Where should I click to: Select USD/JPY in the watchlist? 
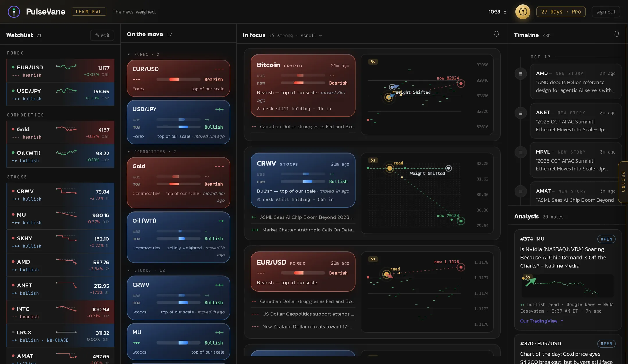(60, 94)
